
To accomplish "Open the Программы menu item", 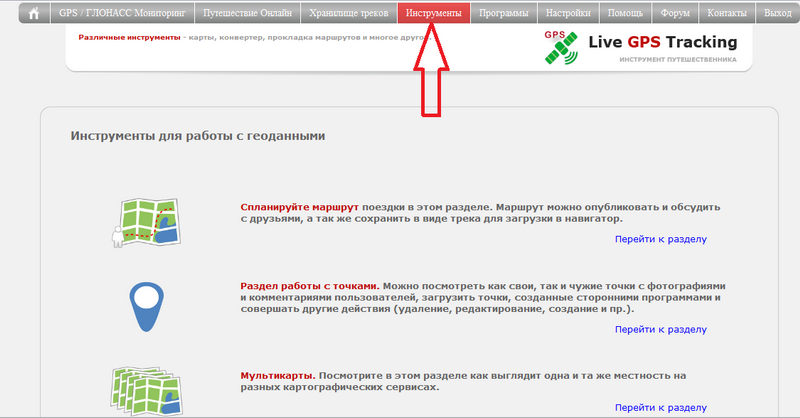I will click(505, 14).
